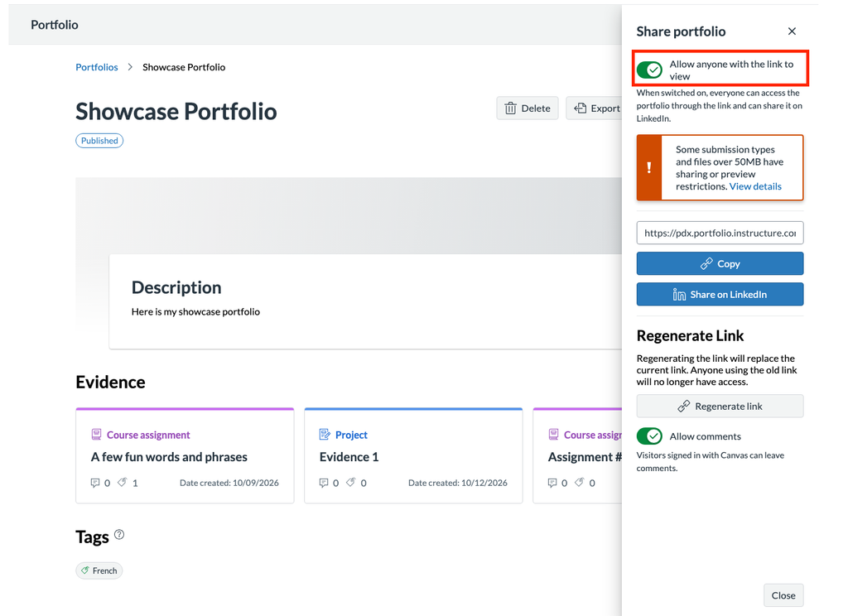Click the Project icon on Evidence 1 card

pos(325,435)
